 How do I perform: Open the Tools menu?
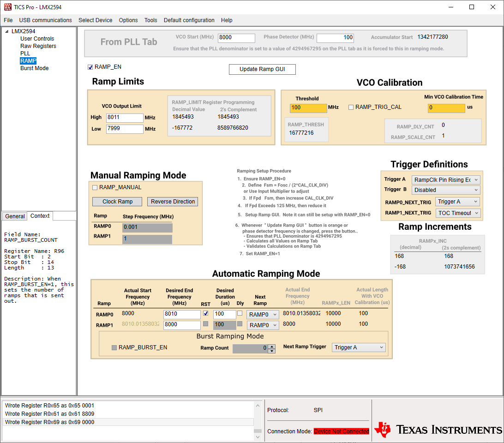[150, 20]
